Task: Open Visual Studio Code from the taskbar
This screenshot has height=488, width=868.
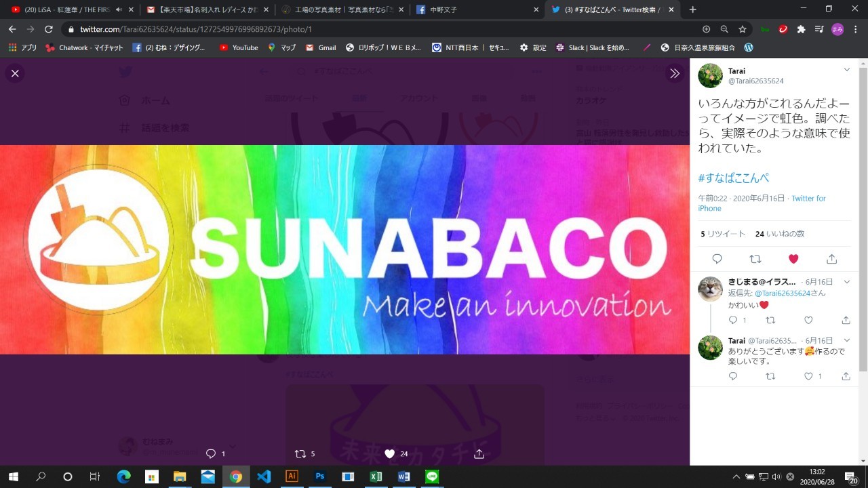Action: coord(264,476)
